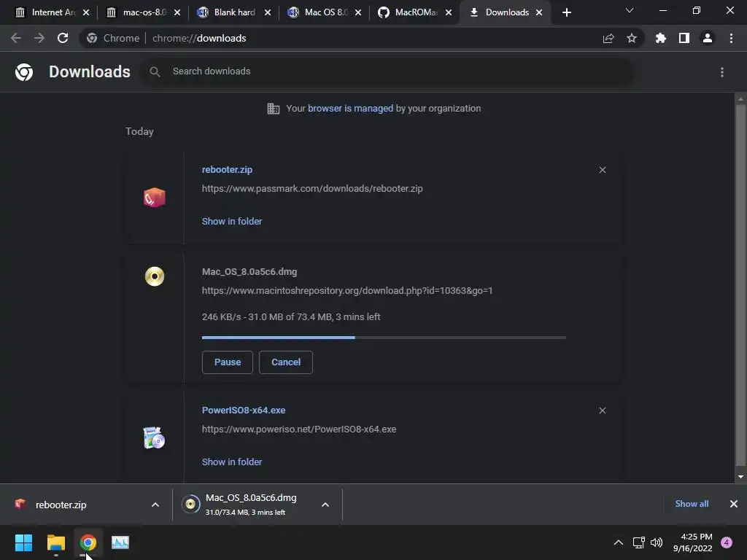The height and width of the screenshot is (560, 747).
Task: Click the page vertical scrollbar thumb
Action: click(740, 285)
